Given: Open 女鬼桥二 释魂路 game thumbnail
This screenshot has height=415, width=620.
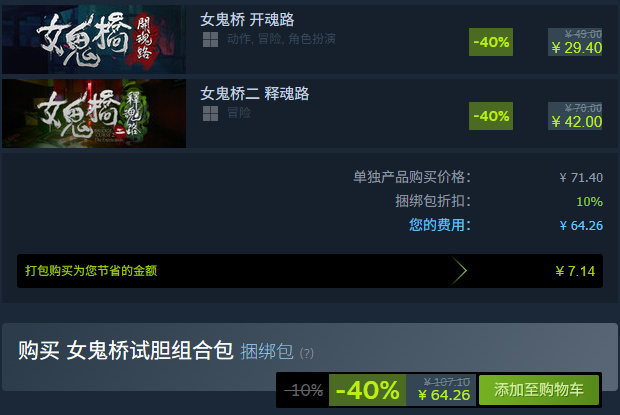Looking at the screenshot, I should coord(94,113).
